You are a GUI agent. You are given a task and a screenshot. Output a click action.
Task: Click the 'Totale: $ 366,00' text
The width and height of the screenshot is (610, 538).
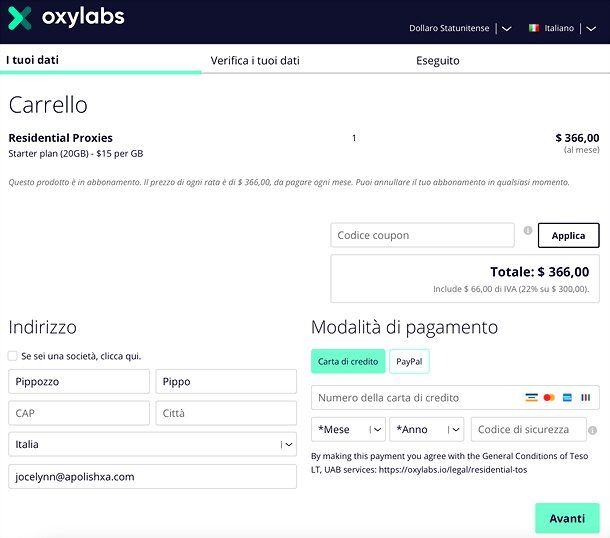pos(540,272)
